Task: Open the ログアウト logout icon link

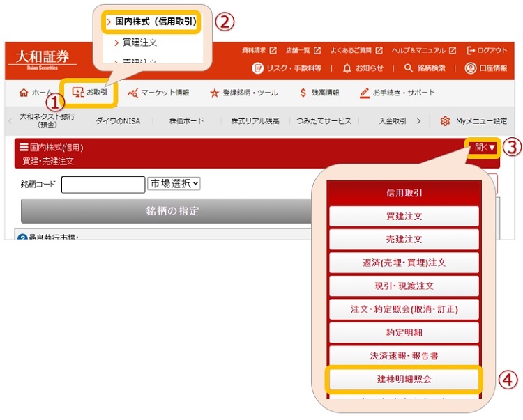Action: 472,50
